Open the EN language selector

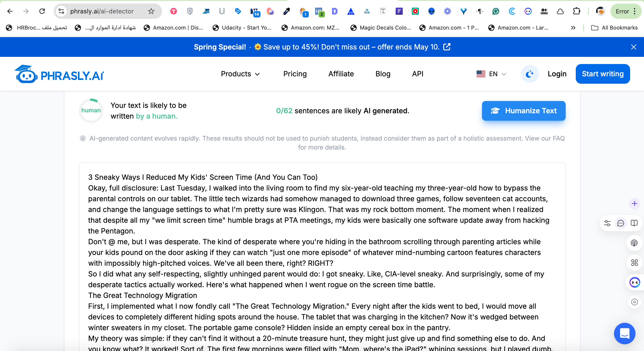[491, 74]
